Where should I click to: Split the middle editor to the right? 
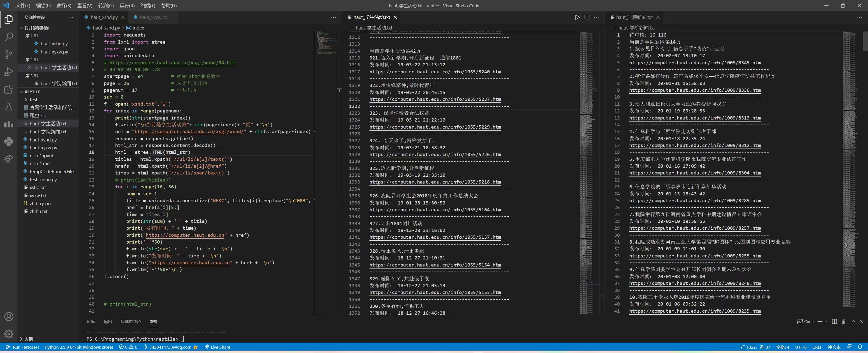pos(587,17)
